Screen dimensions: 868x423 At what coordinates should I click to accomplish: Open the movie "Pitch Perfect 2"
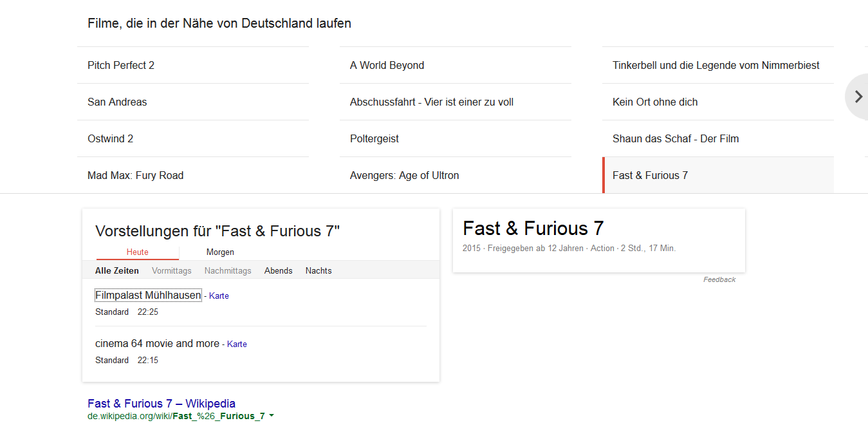point(120,65)
